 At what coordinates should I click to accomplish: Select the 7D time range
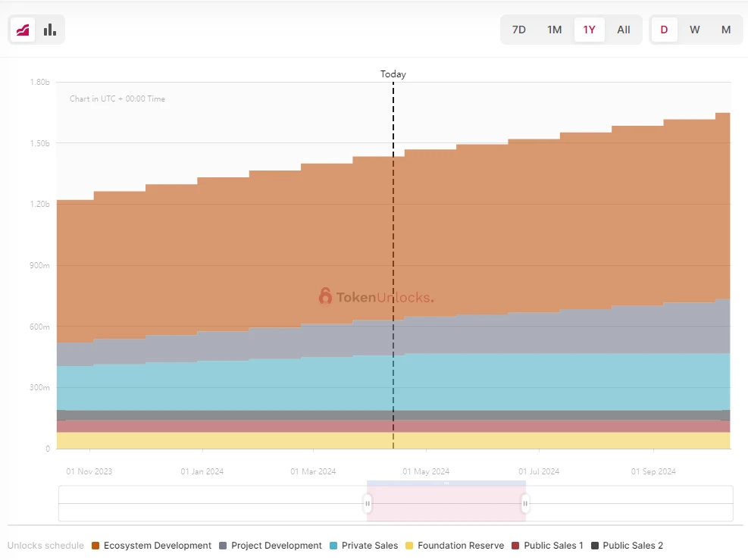click(x=519, y=30)
